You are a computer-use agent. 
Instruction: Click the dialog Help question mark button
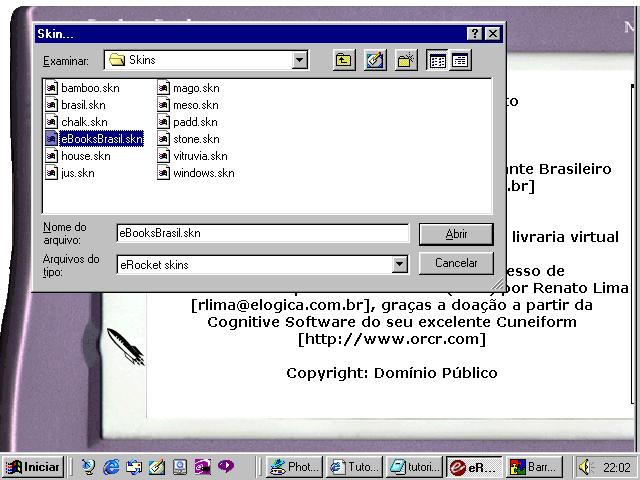[x=474, y=33]
